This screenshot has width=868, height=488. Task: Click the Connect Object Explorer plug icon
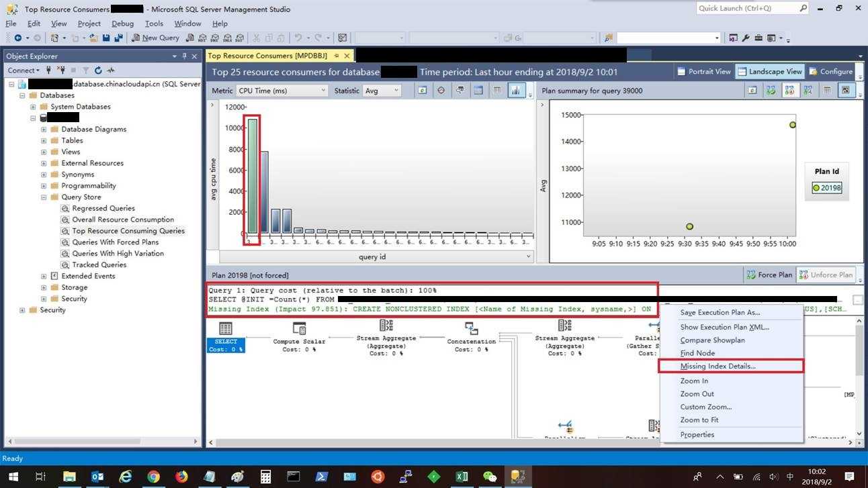click(x=48, y=70)
